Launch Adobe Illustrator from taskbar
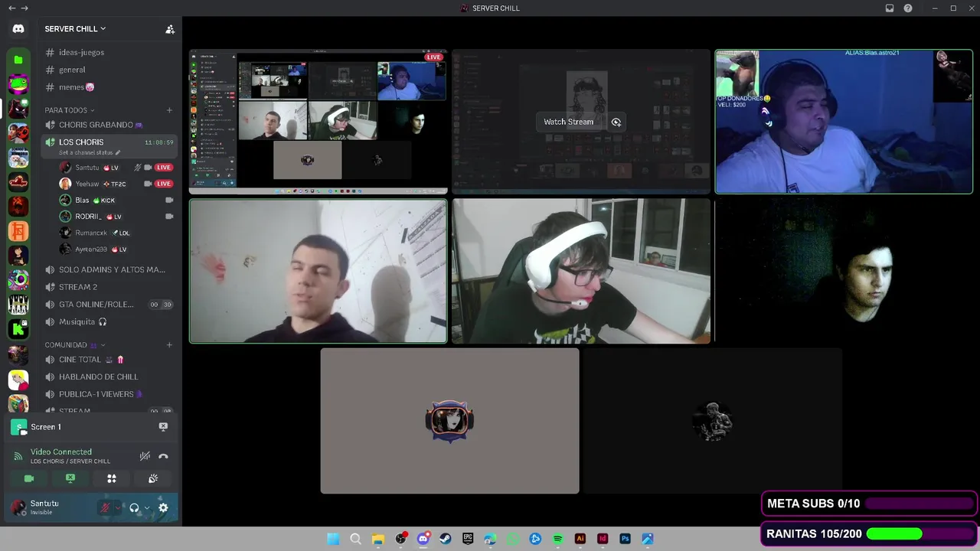This screenshot has width=980, height=551. point(580,539)
